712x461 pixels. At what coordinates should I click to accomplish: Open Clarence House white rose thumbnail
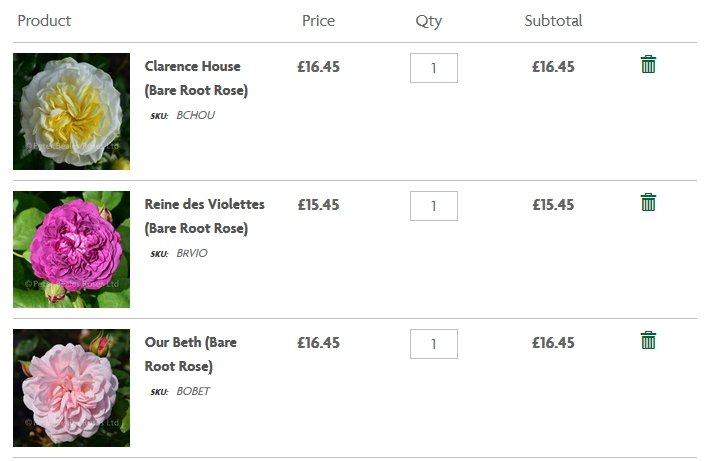coord(71,111)
